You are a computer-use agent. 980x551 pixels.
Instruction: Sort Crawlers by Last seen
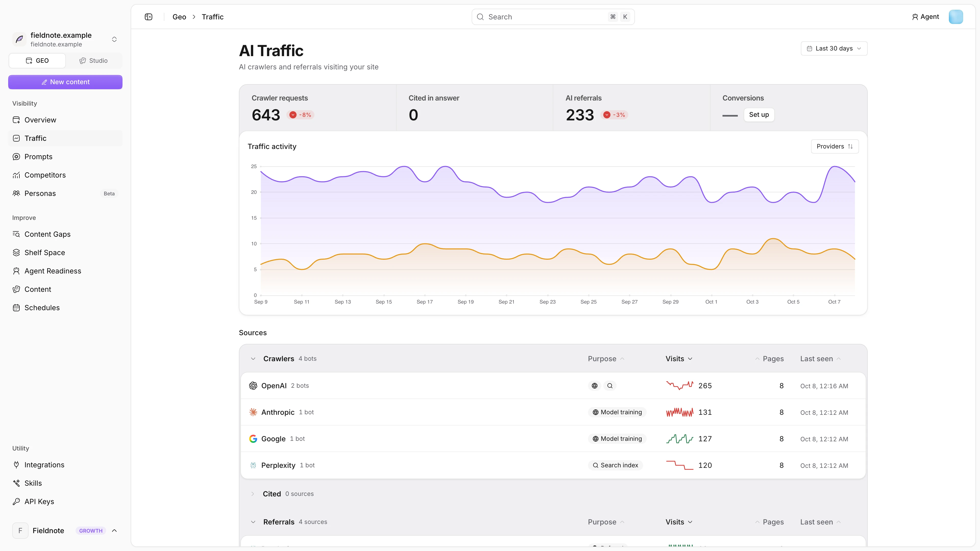coord(820,359)
